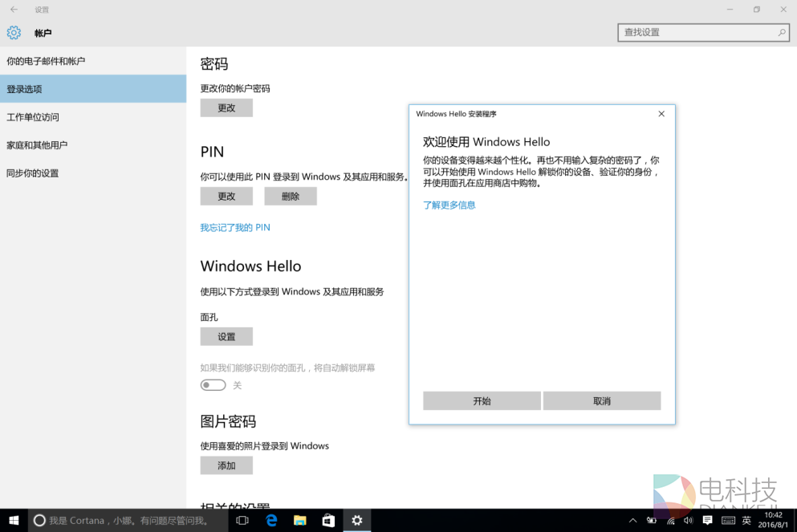Image resolution: width=797 pixels, height=532 pixels.
Task: Cancel the Windows Hello setup dialog
Action: (x=601, y=401)
